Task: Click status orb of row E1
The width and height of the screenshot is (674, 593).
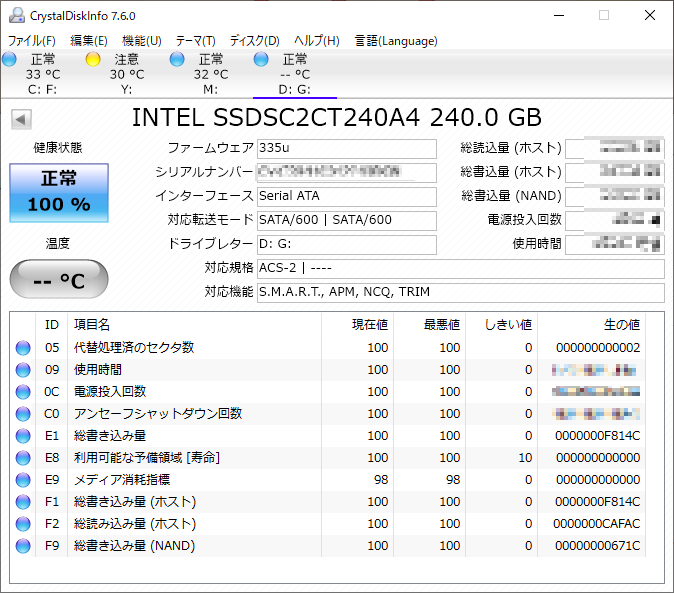Action: 23,436
